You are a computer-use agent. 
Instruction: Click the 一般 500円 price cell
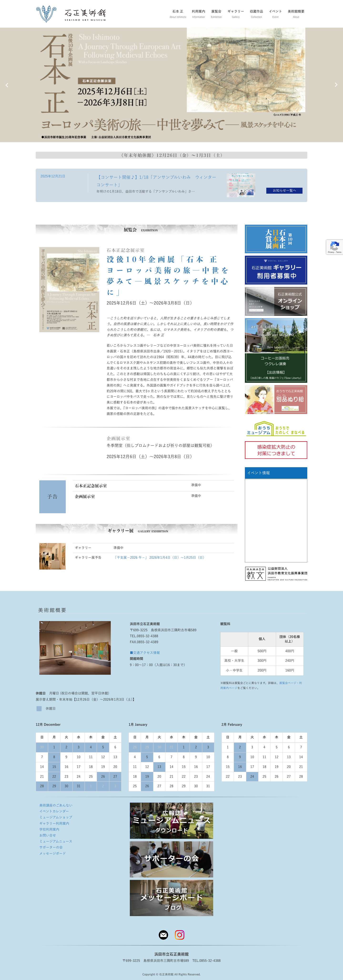[262, 651]
